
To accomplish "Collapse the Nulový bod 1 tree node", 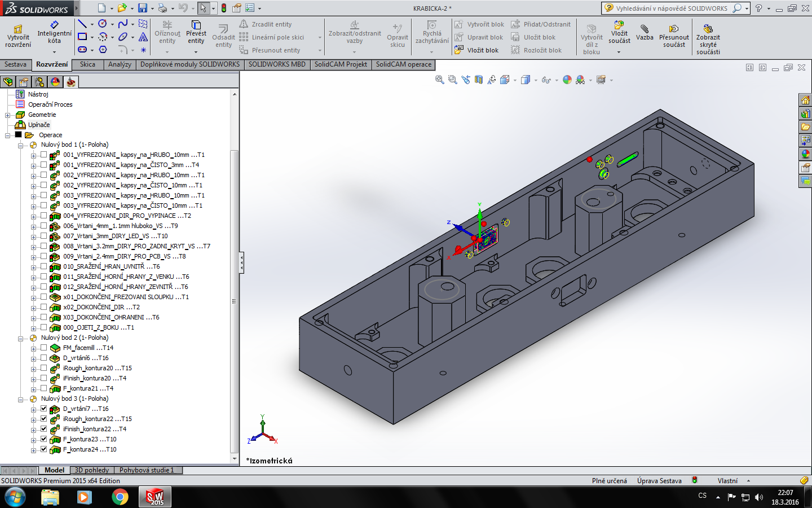I will (21, 145).
